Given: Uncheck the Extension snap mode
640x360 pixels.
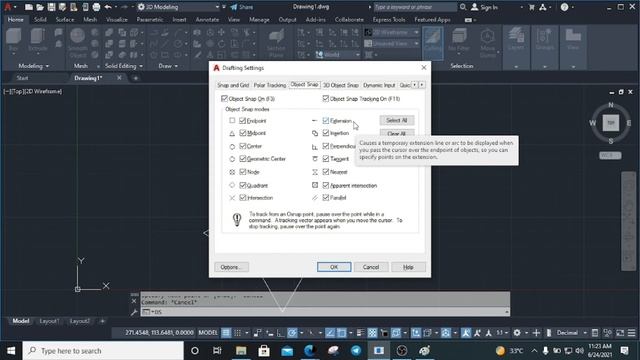Looking at the screenshot, I should (326, 120).
